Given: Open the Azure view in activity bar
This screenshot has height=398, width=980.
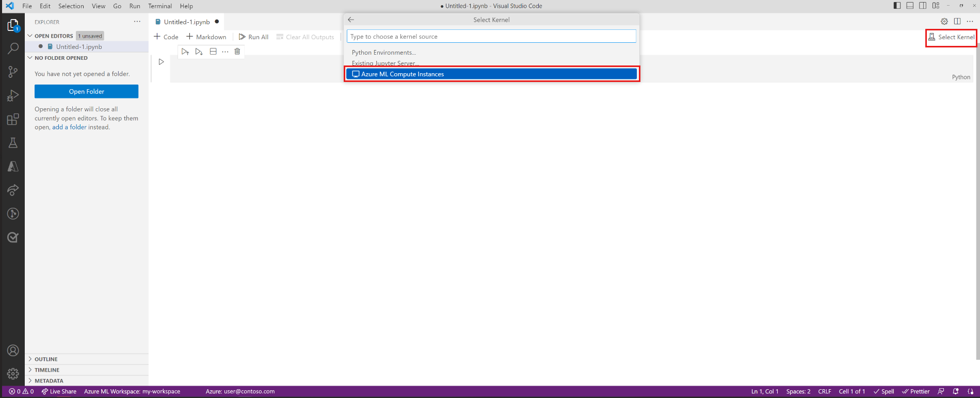Looking at the screenshot, I should 13,167.
